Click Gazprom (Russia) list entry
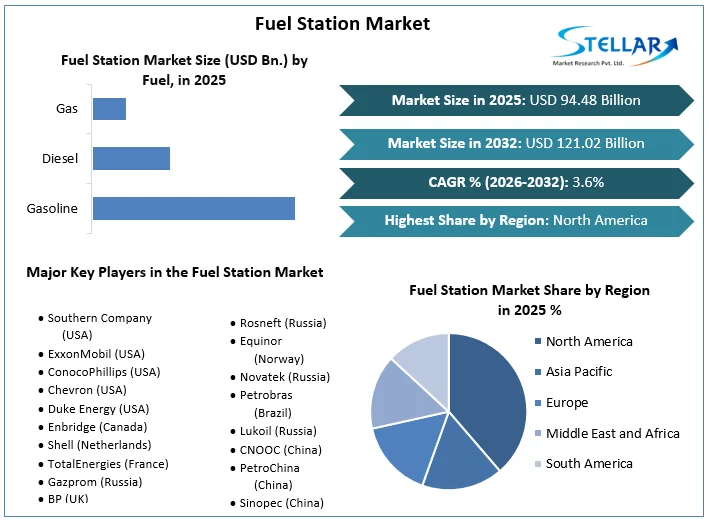Viewport: 709px width, 521px height. tap(91, 483)
